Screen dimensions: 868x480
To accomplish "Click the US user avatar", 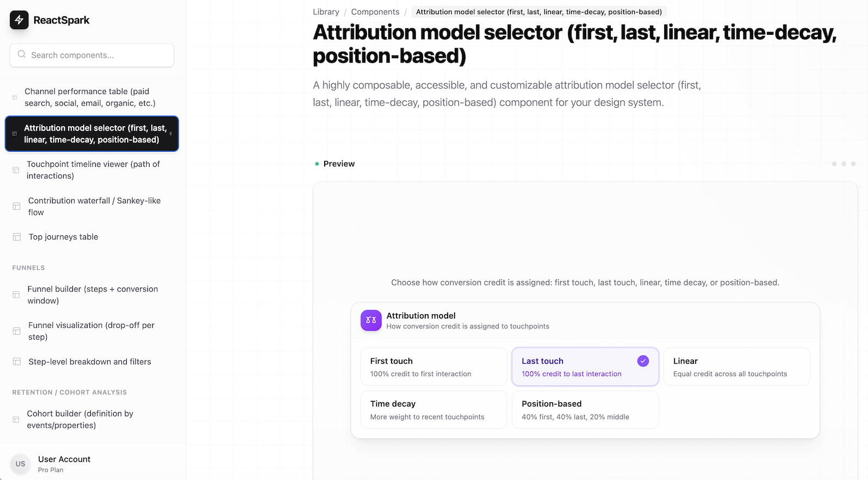I will 20,464.
